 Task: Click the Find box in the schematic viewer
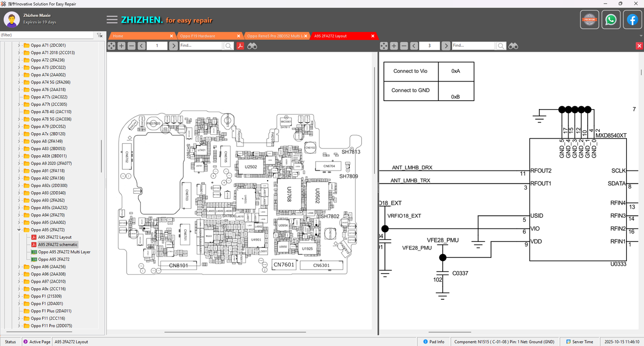coord(473,46)
